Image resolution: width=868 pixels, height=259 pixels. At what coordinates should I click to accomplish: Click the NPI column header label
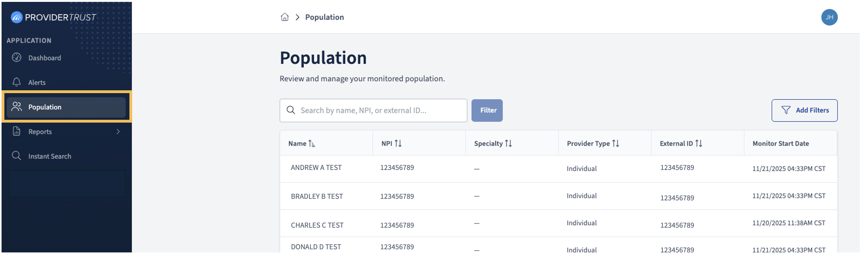coord(387,144)
